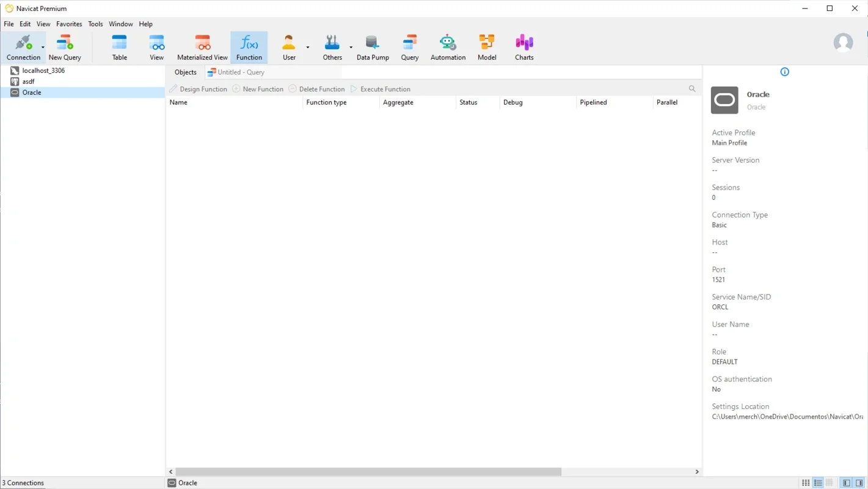The height and width of the screenshot is (489, 868).
Task: Open the File menu
Action: (9, 24)
